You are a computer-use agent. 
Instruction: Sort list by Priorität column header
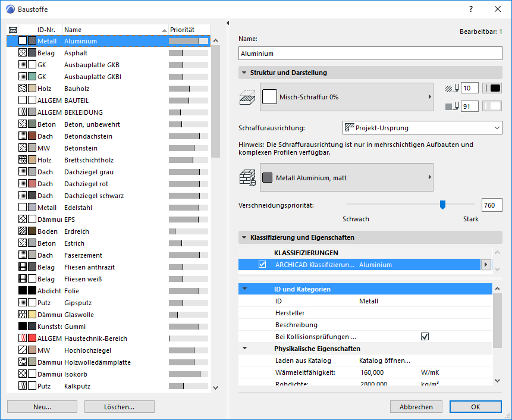189,30
